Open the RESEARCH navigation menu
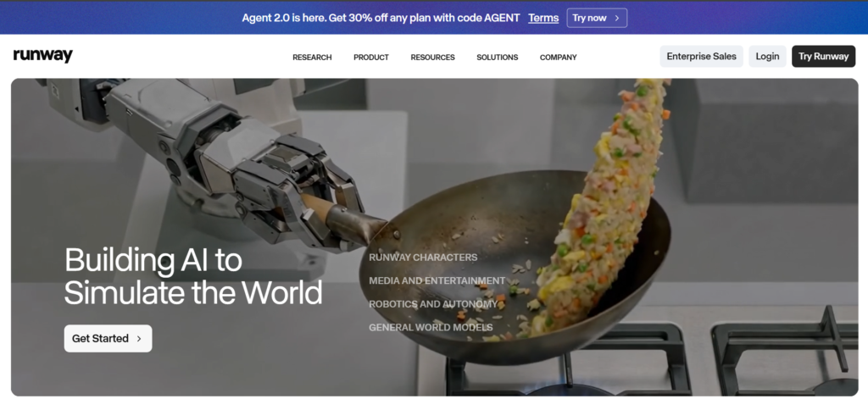The width and height of the screenshot is (868, 399). click(312, 57)
